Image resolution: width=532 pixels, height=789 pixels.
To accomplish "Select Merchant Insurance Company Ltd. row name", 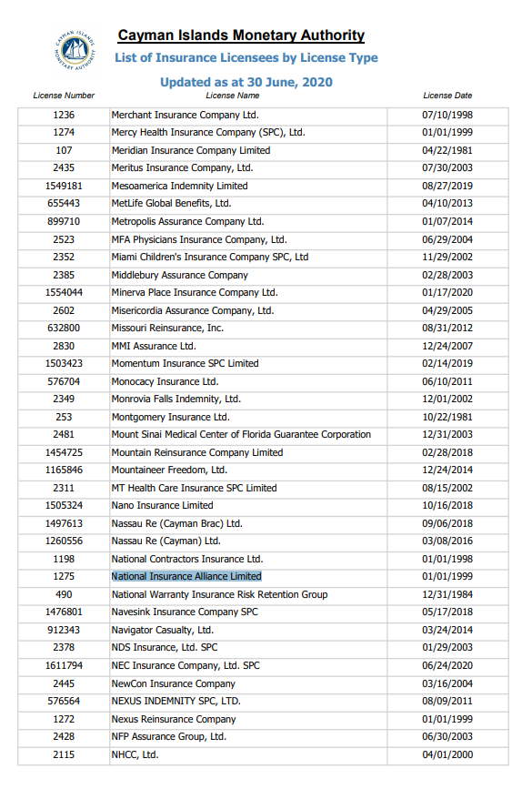I will point(185,116).
